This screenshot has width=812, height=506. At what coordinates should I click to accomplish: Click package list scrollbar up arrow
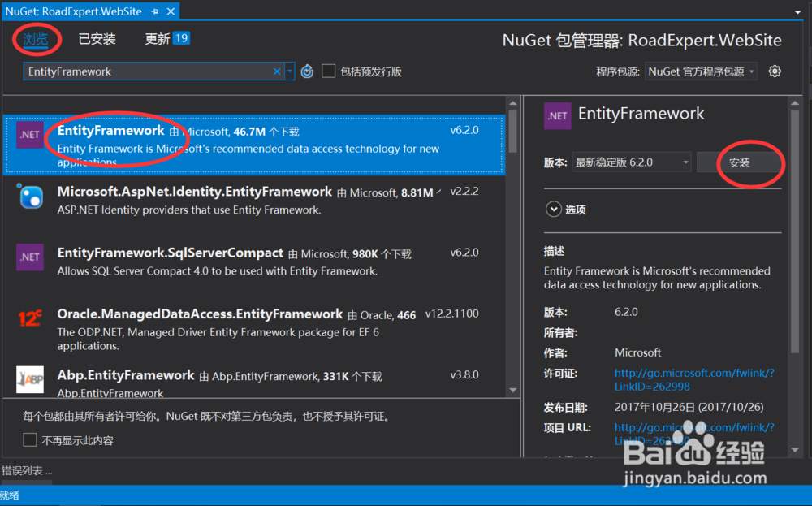click(x=513, y=103)
